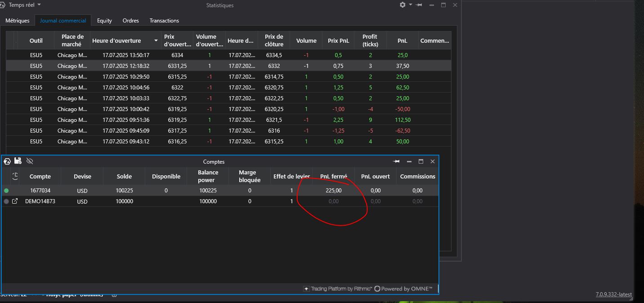The image size is (644, 303).
Task: Click the 7.0.9.332-latest version link
Action: pyautogui.click(x=613, y=294)
